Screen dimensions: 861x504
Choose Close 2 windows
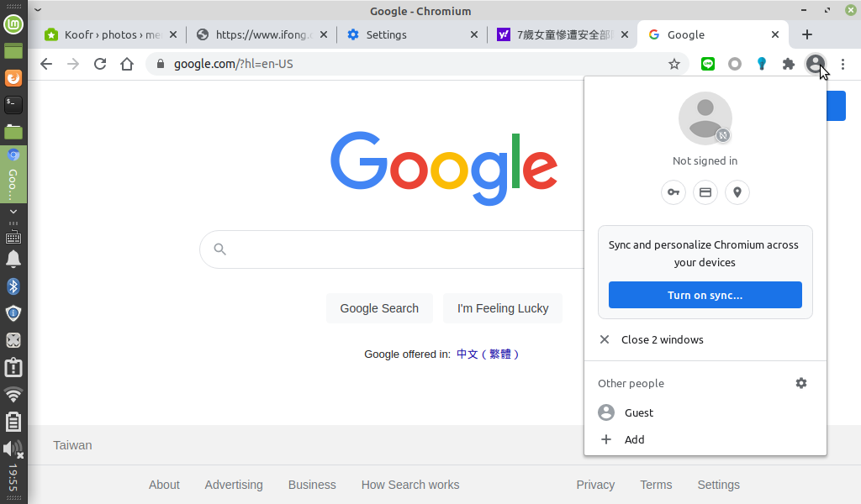point(662,339)
